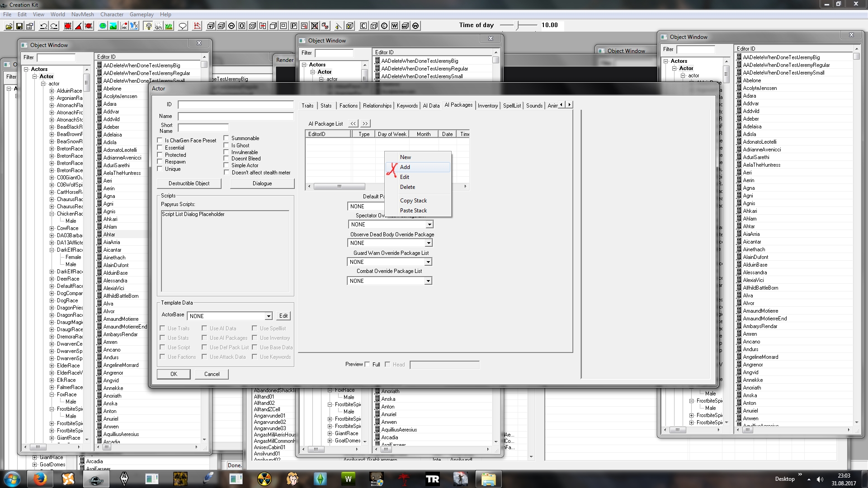The width and height of the screenshot is (868, 488).
Task: Expand the CowRace tree node
Action: pyautogui.click(x=52, y=228)
